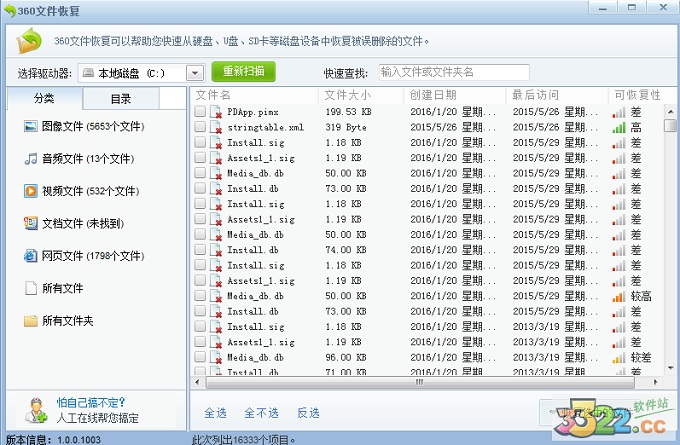Tick the first Install.db 73.00 KB checkbox

tap(200, 188)
